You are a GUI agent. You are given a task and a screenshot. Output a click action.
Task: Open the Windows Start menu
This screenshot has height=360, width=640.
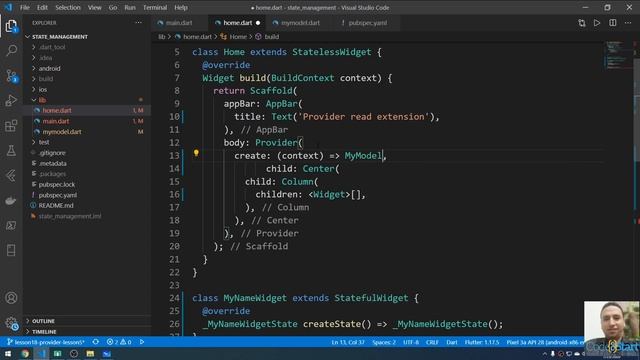click(x=8, y=353)
